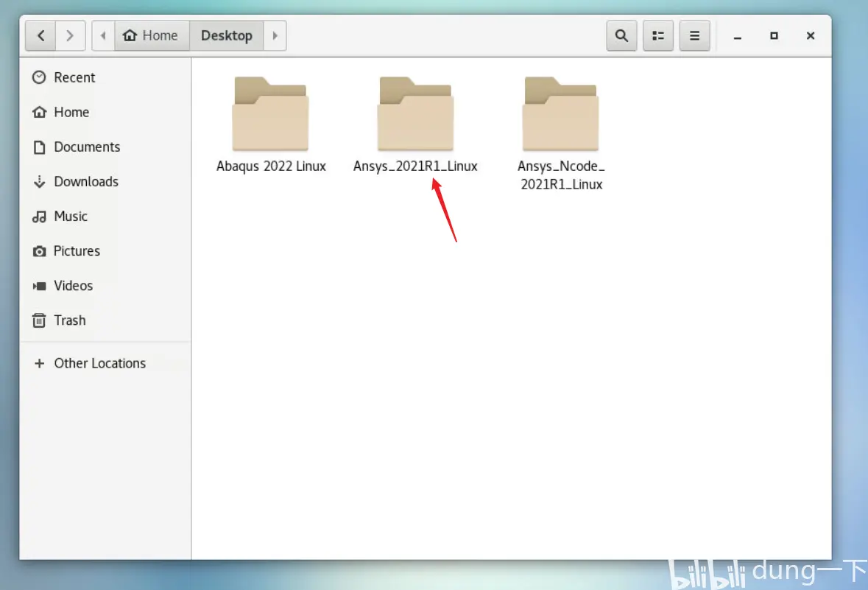Open Music in the sidebar
The width and height of the screenshot is (868, 590).
point(105,216)
